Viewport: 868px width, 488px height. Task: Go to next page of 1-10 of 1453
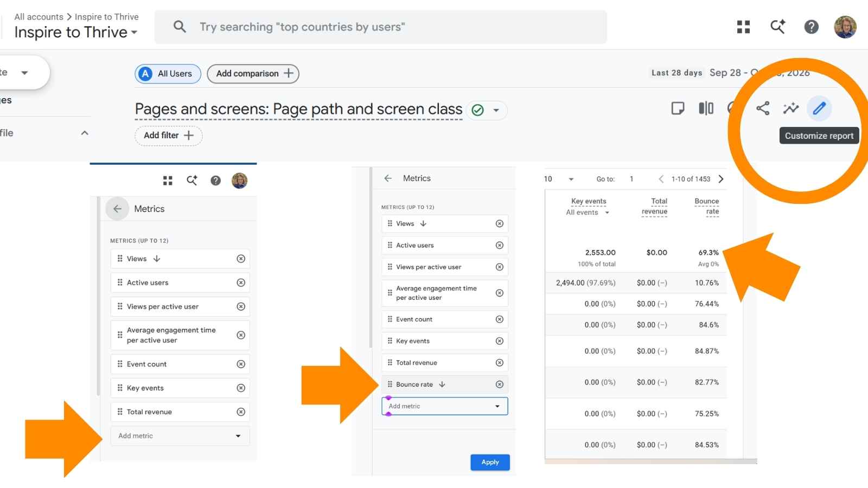coord(721,179)
